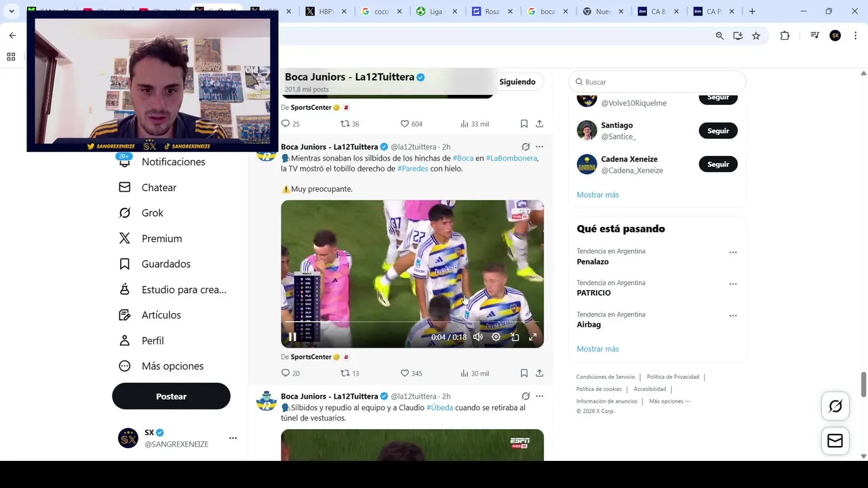868x488 pixels.
Task: Click page vertical scrollbar thumb
Action: pos(863,384)
